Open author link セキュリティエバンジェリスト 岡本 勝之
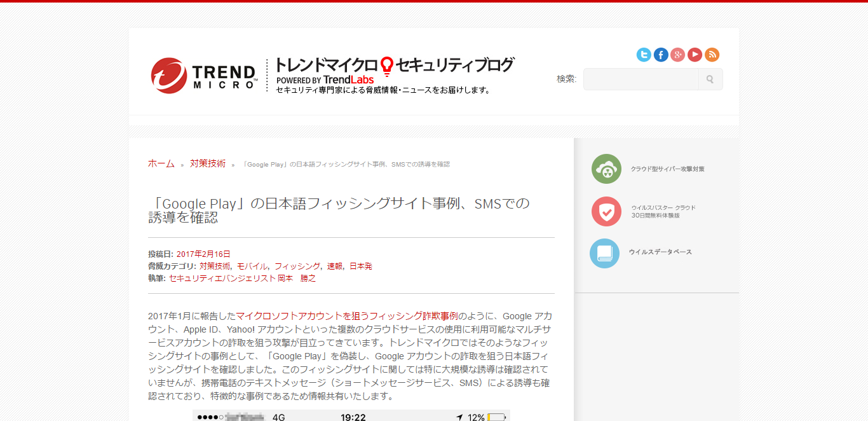This screenshot has width=868, height=421. pos(242,278)
